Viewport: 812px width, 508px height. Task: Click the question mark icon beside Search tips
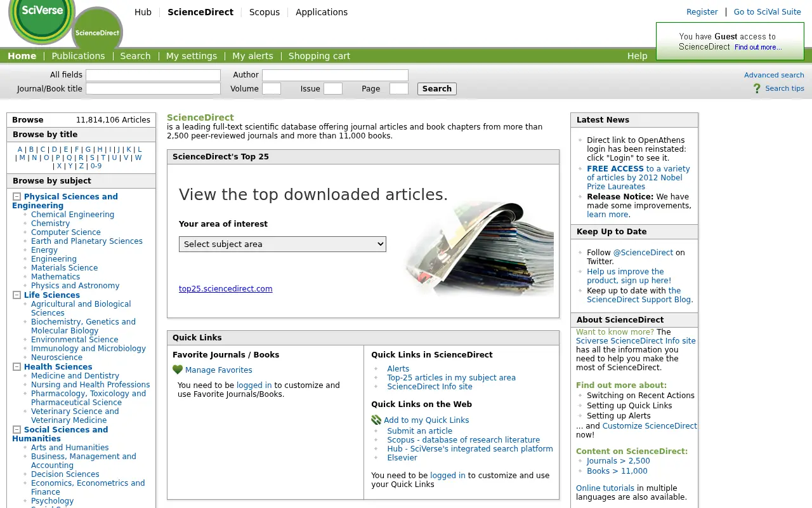tap(757, 89)
